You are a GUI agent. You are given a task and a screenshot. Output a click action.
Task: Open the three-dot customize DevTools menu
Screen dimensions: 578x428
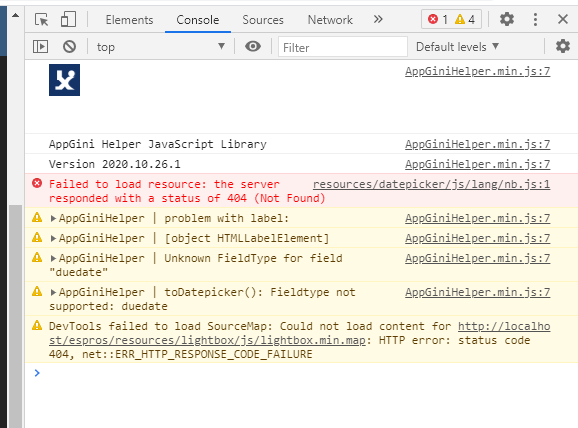[x=535, y=19]
